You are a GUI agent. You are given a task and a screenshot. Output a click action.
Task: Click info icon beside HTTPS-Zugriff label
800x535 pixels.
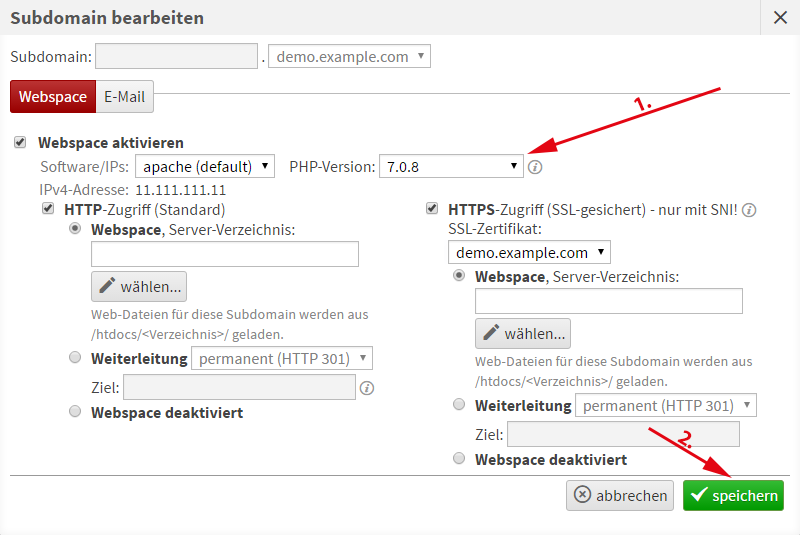749,210
